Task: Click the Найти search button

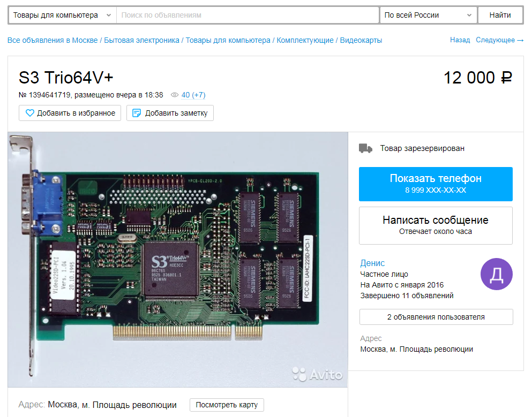Action: pos(500,15)
